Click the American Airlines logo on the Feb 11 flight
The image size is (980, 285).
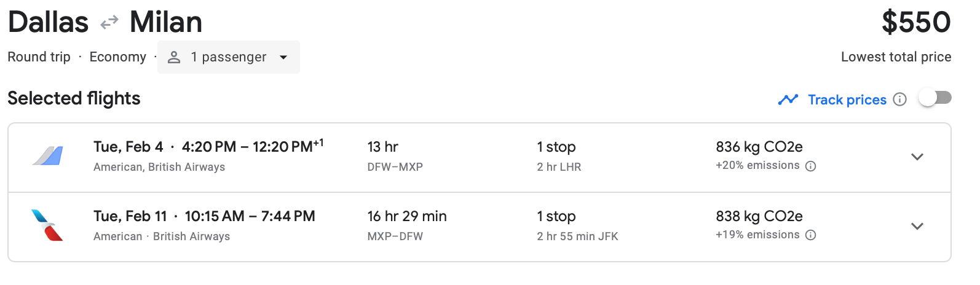47,225
